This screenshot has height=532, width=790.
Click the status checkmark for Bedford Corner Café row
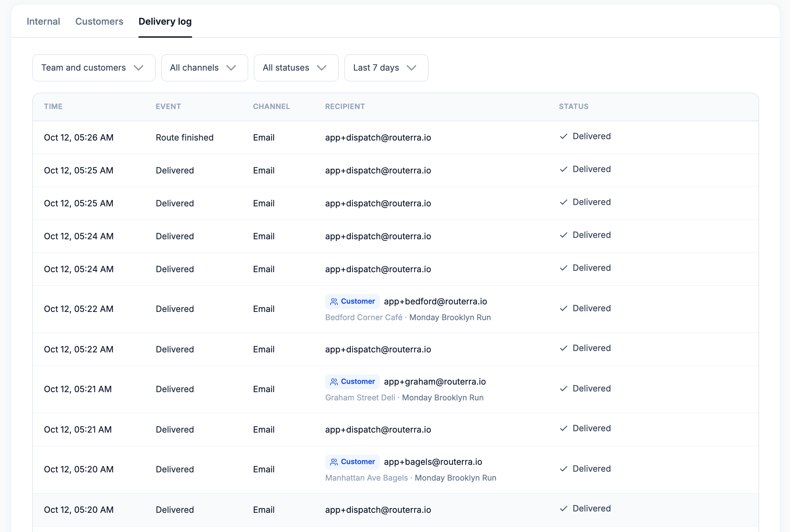563,309
